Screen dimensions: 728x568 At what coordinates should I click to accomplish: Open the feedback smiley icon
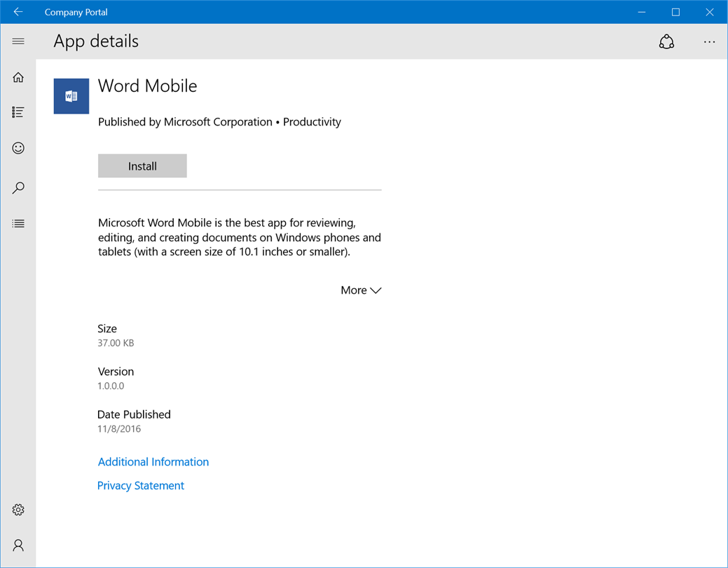tap(18, 148)
